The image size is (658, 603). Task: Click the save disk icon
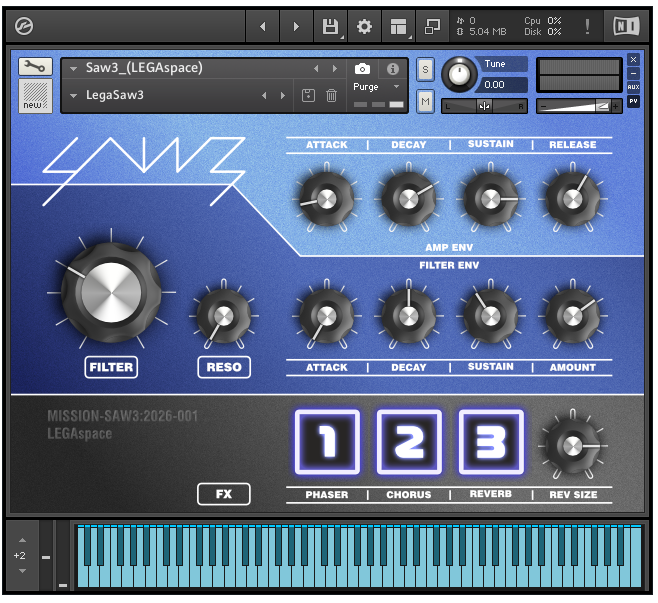tap(329, 26)
